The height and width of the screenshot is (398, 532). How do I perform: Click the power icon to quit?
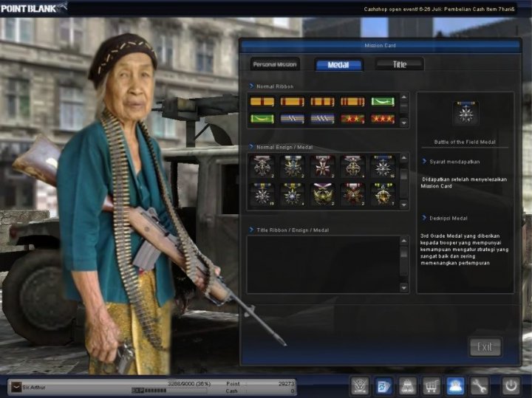point(511,385)
